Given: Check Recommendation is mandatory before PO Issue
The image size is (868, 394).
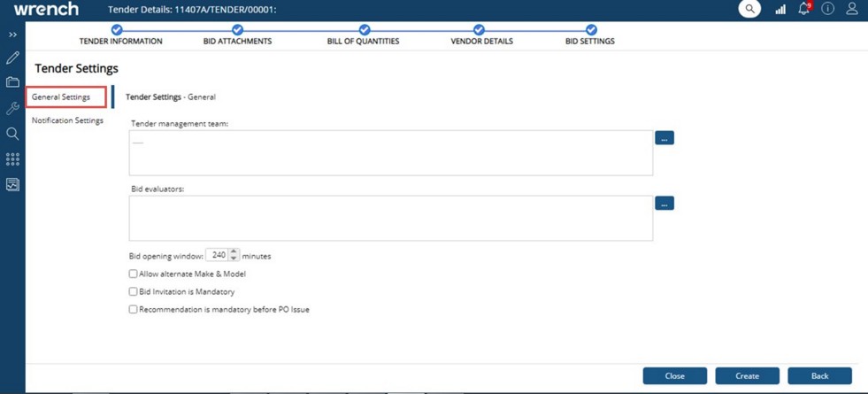Looking at the screenshot, I should [x=133, y=310].
